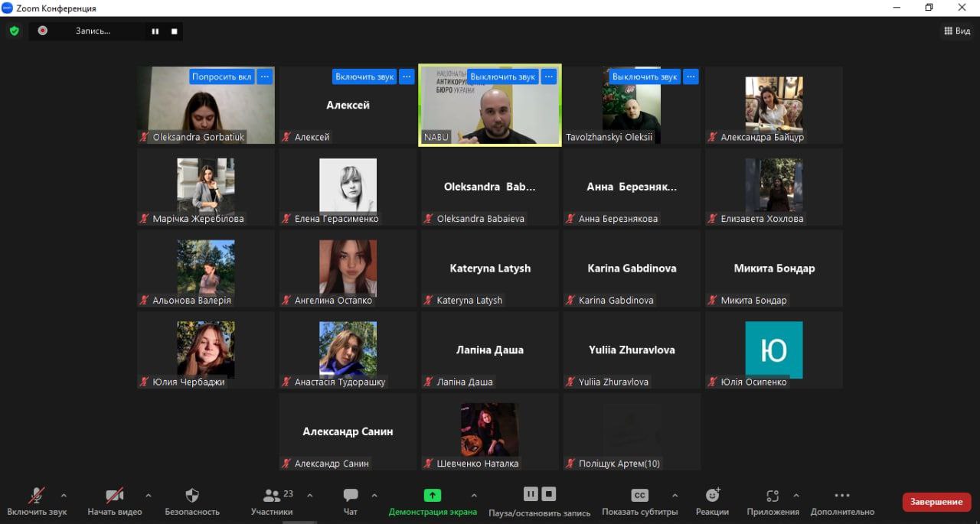
Task: Open the Security shield icon
Action: click(192, 496)
